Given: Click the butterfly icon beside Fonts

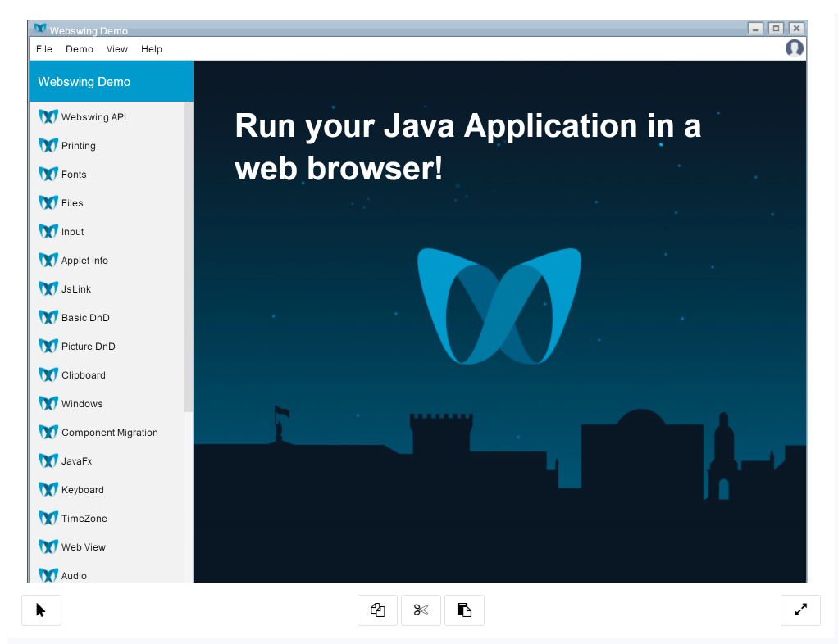Looking at the screenshot, I should click(48, 174).
